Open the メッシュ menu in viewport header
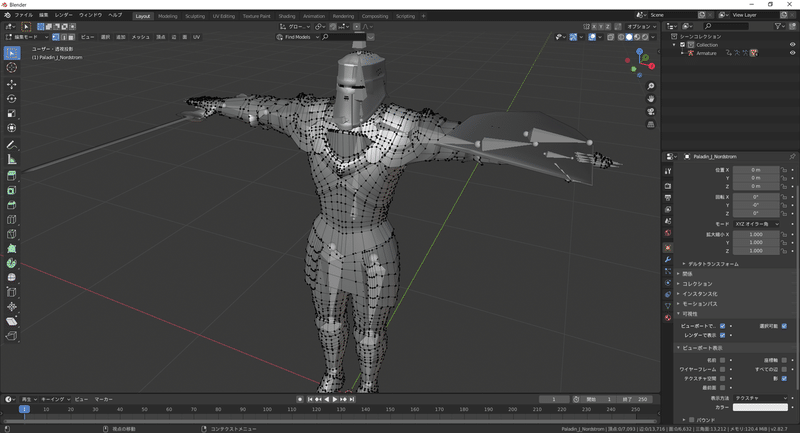This screenshot has width=800, height=433. 140,37
